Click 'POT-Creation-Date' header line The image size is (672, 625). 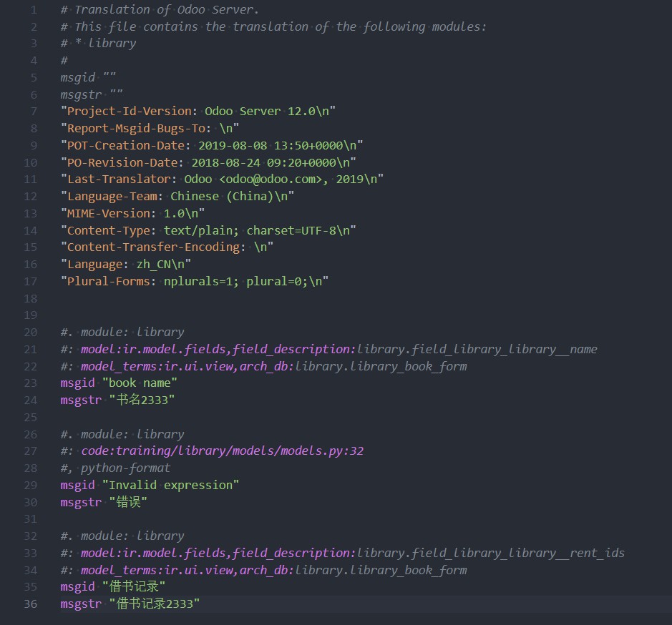[212, 145]
